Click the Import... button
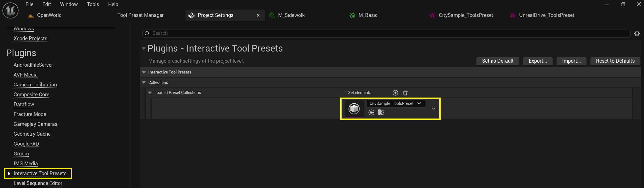 coord(571,61)
